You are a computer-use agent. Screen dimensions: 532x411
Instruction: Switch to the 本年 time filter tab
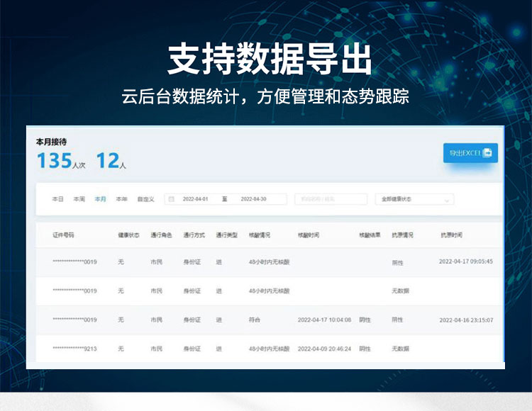(122, 200)
